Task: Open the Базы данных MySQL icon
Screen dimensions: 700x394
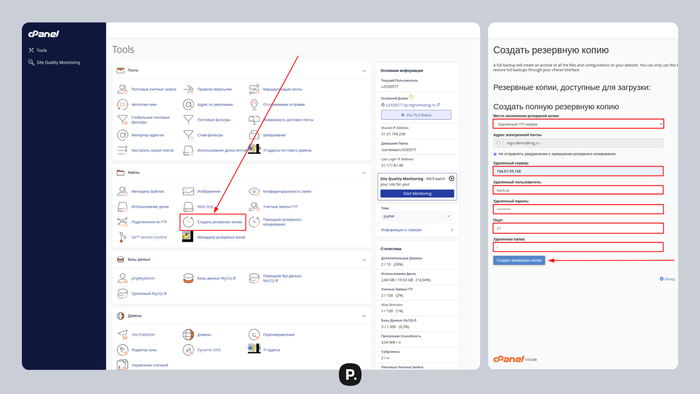Action: coord(188,278)
